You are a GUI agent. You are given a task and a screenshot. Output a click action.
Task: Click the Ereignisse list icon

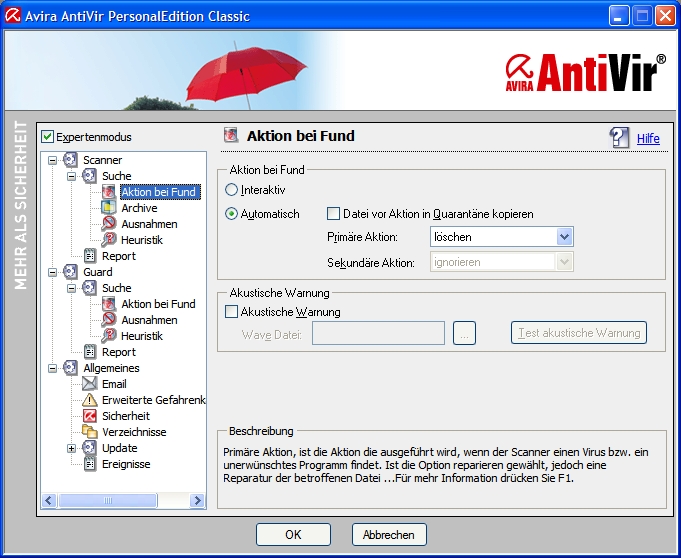coord(89,464)
